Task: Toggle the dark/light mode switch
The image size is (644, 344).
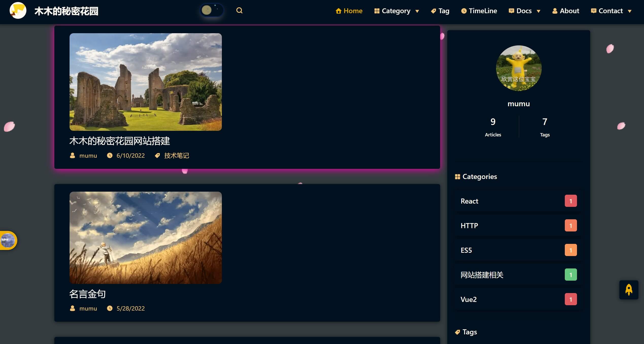Action: pyautogui.click(x=212, y=10)
